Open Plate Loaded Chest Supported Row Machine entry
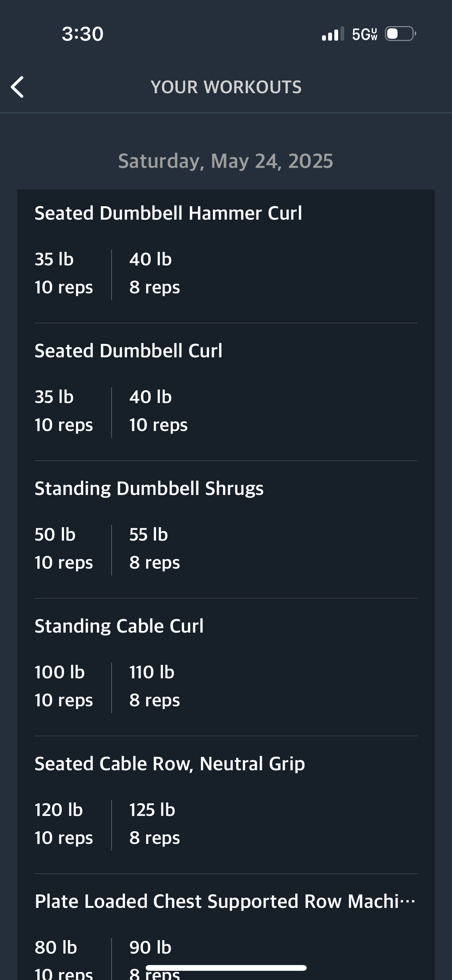This screenshot has width=452, height=980. 225,901
